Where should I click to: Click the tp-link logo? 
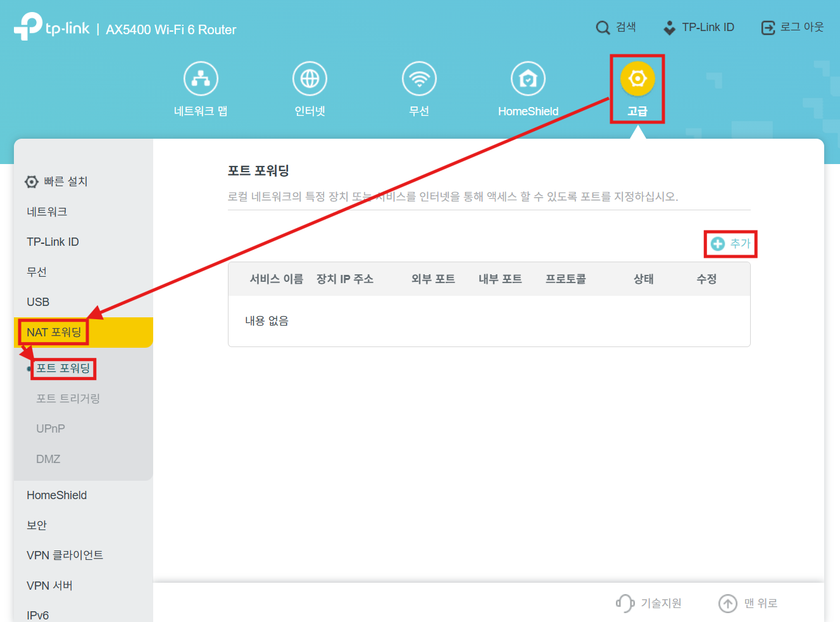point(52,28)
